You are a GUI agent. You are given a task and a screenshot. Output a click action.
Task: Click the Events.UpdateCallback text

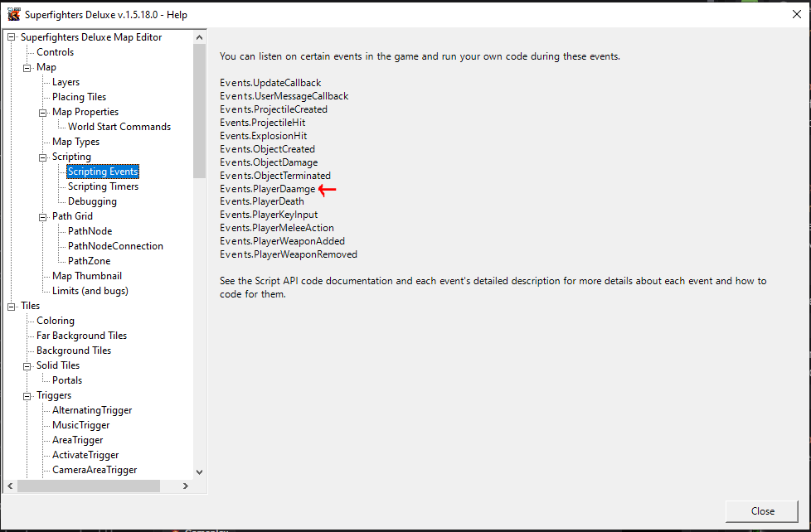pyautogui.click(x=270, y=83)
